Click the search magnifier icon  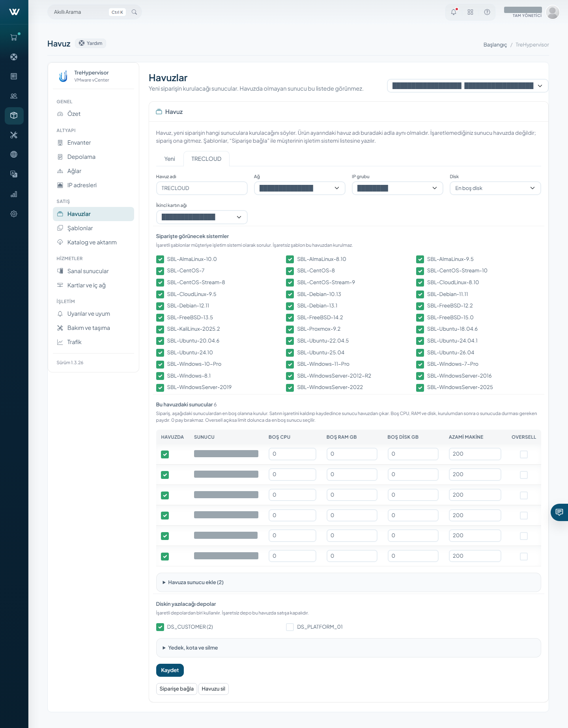pyautogui.click(x=134, y=12)
